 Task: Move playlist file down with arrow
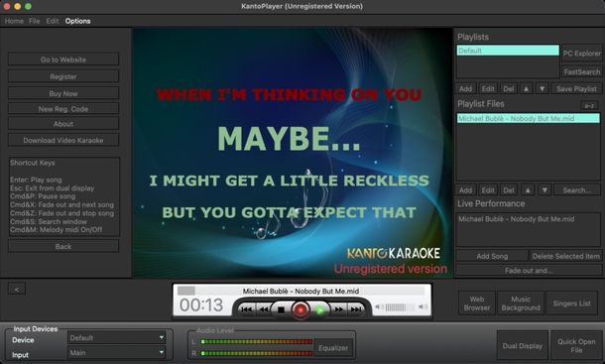click(x=544, y=189)
